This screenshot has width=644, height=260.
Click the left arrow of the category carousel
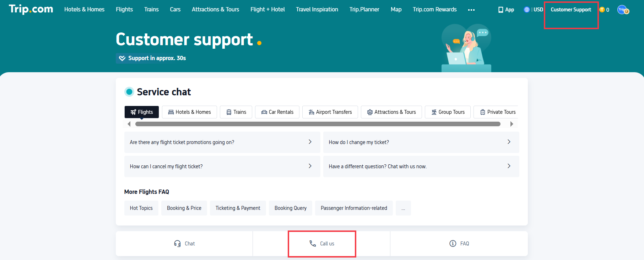click(x=129, y=124)
